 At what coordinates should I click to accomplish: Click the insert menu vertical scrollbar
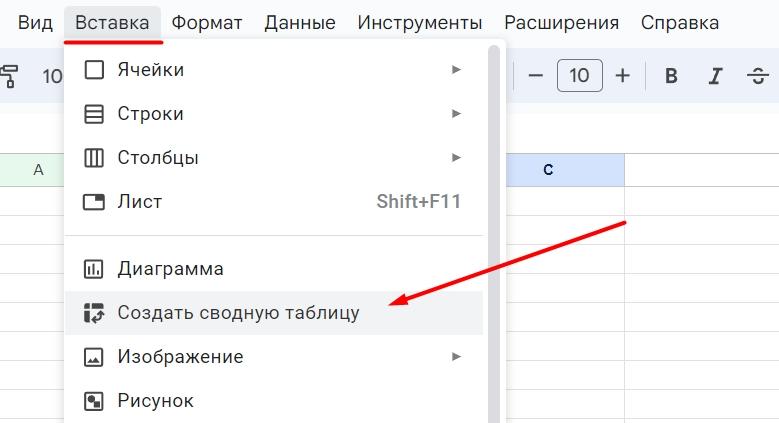[x=493, y=230]
